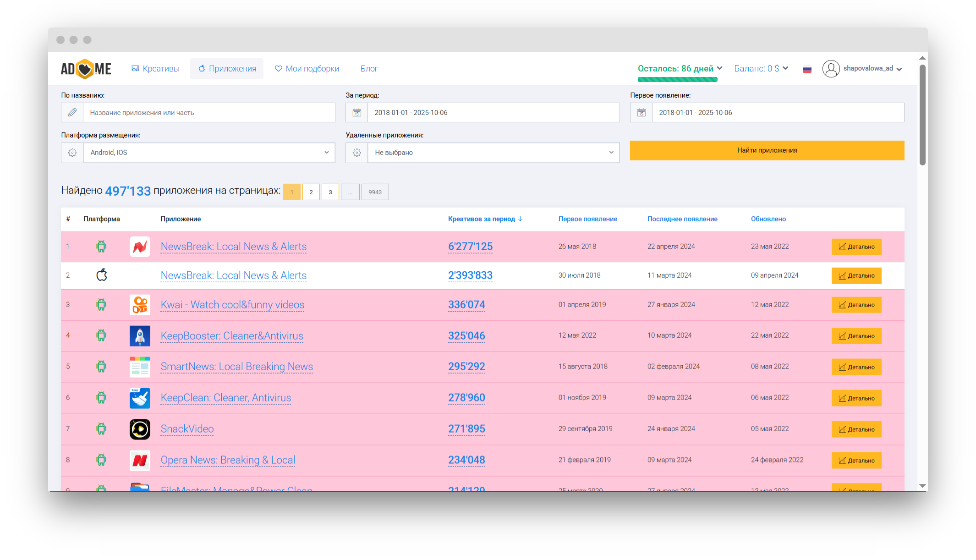Open the Opera News: Breaking & Local link

tap(228, 460)
